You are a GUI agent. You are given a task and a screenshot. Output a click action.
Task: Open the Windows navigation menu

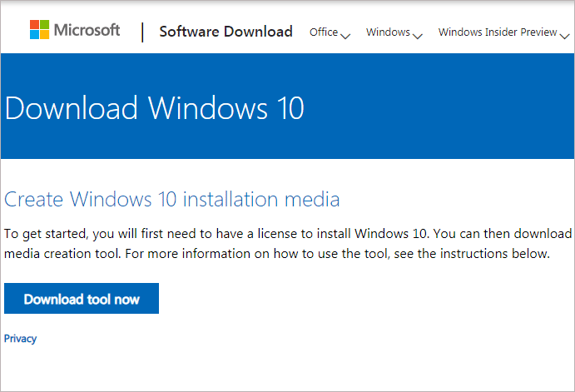388,32
